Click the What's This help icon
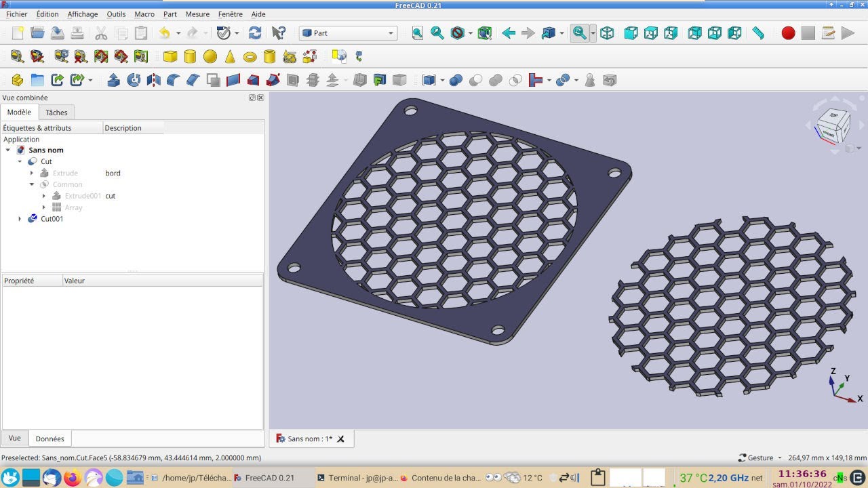 (x=278, y=33)
